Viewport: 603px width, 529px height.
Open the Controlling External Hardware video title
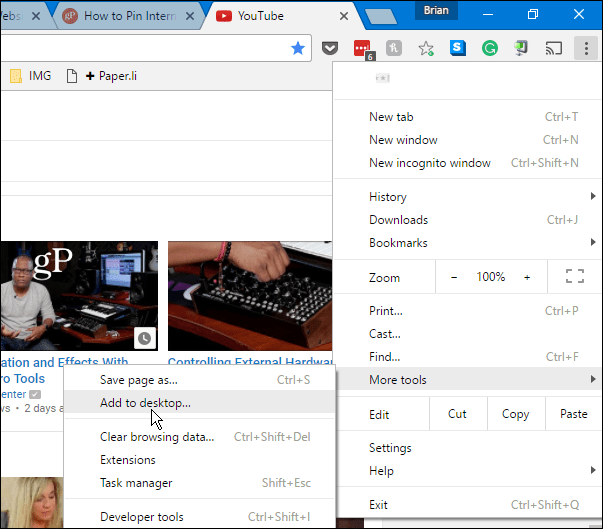(250, 361)
